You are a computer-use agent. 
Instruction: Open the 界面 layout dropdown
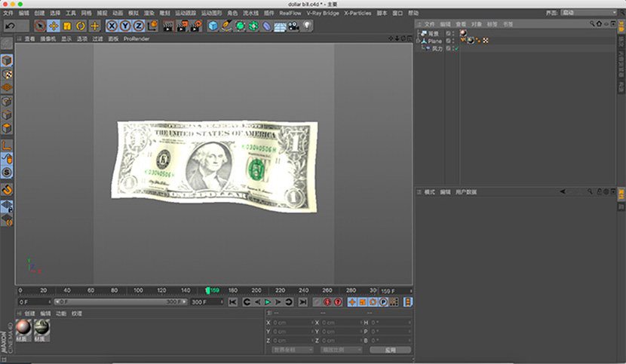(x=589, y=13)
